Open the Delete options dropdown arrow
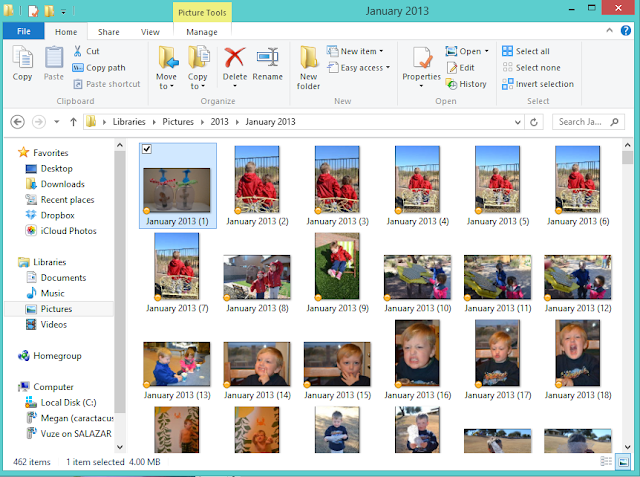Viewport: 640px width, 477px height. [235, 86]
